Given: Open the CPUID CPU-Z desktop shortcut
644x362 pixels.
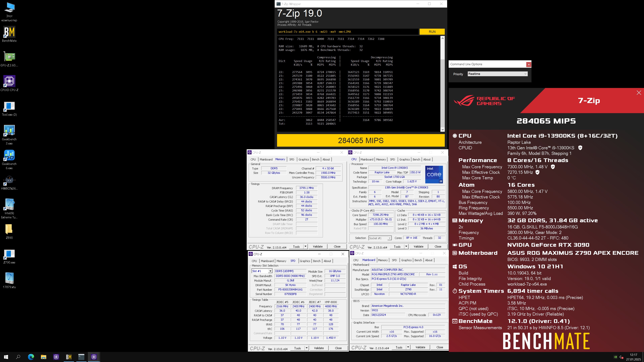Looking at the screenshot, I should pos(9,83).
